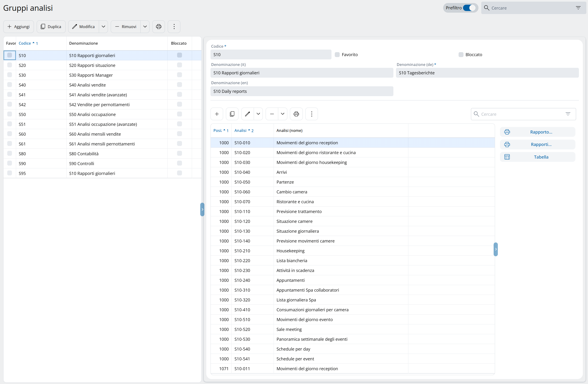
Task: Expand the Rimuovi dropdown arrow
Action: pyautogui.click(x=145, y=26)
